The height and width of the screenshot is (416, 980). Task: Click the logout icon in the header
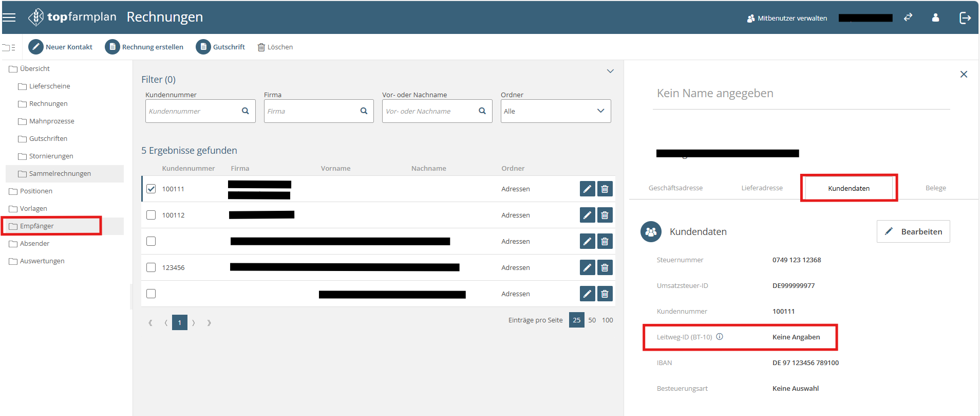(x=965, y=18)
